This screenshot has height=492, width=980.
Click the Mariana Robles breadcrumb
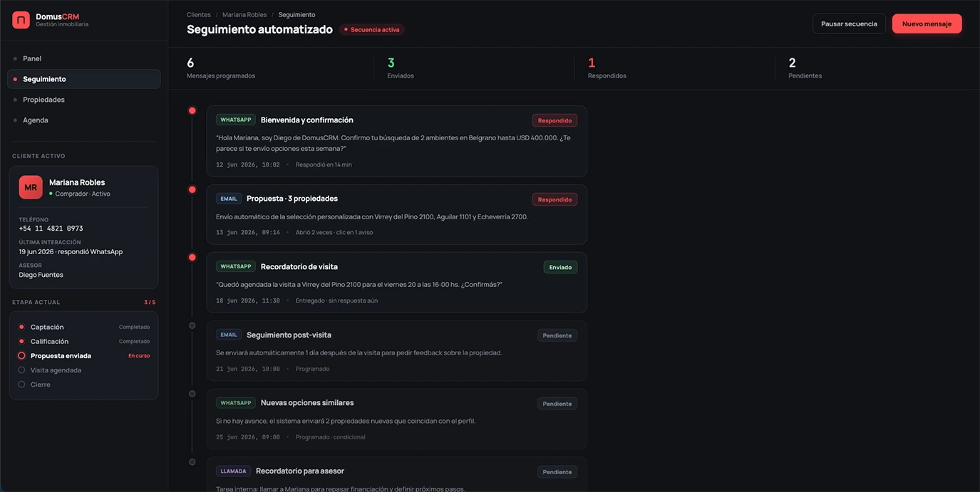tap(244, 14)
